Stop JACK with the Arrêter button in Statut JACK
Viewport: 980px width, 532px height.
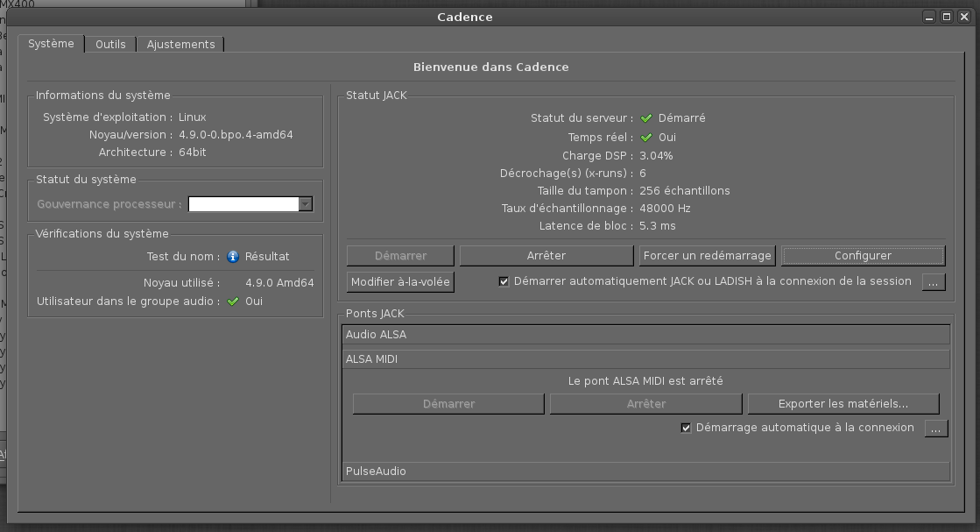point(546,256)
